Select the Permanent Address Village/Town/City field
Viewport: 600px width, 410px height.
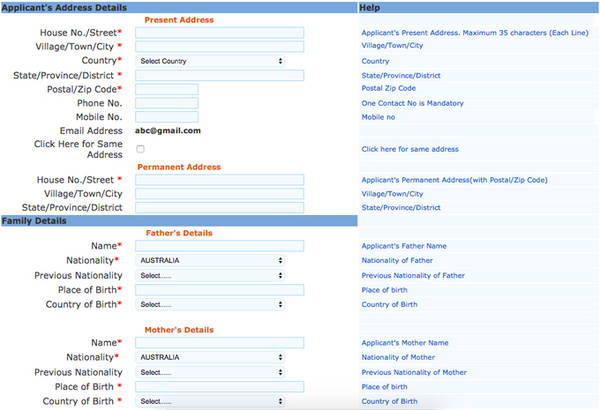[x=219, y=194]
